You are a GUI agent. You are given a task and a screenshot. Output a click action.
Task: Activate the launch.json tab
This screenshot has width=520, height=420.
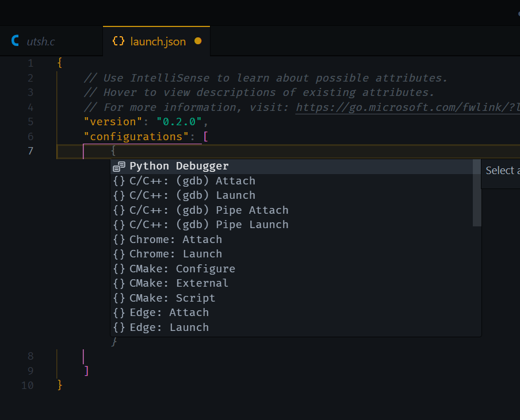click(158, 41)
